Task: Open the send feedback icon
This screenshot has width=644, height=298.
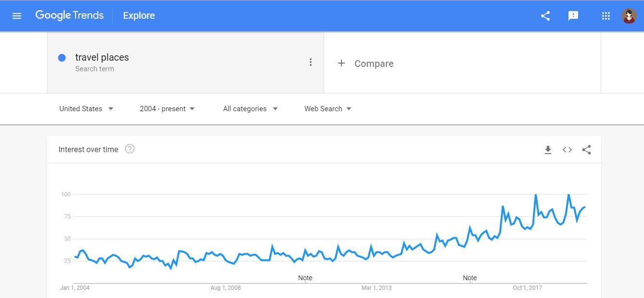Action: pyautogui.click(x=573, y=16)
